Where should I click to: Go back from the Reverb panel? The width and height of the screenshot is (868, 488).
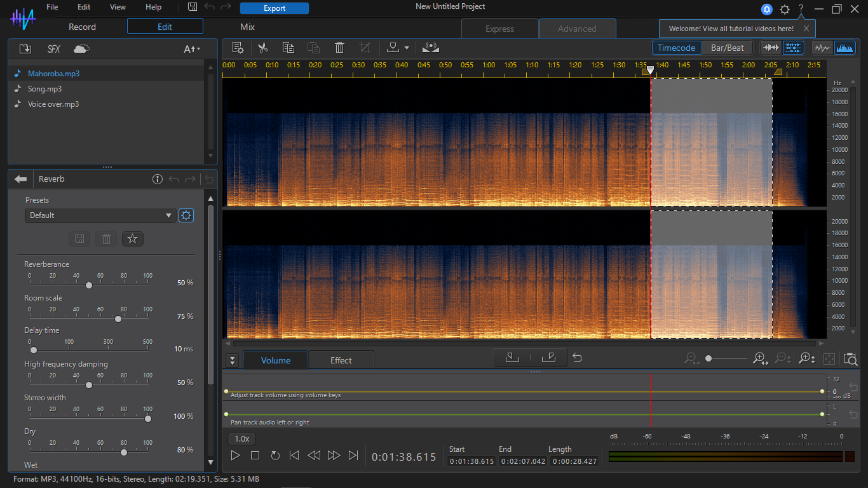click(x=21, y=179)
